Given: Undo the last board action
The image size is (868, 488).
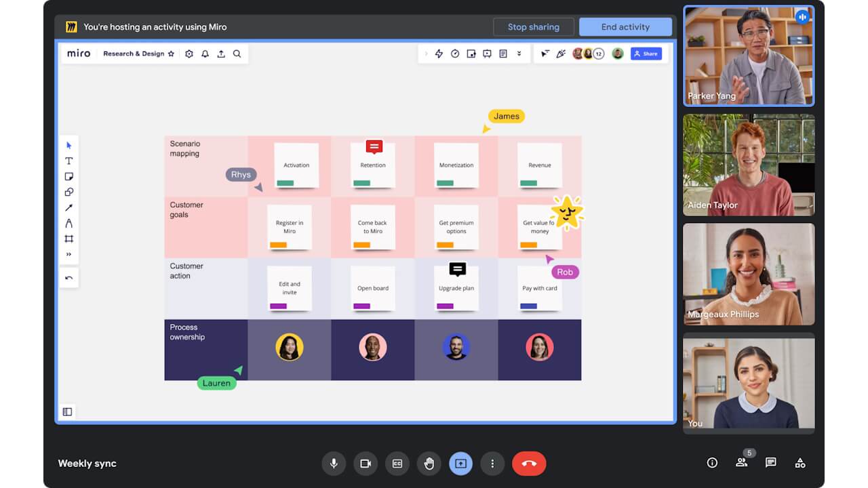Looking at the screenshot, I should point(68,277).
